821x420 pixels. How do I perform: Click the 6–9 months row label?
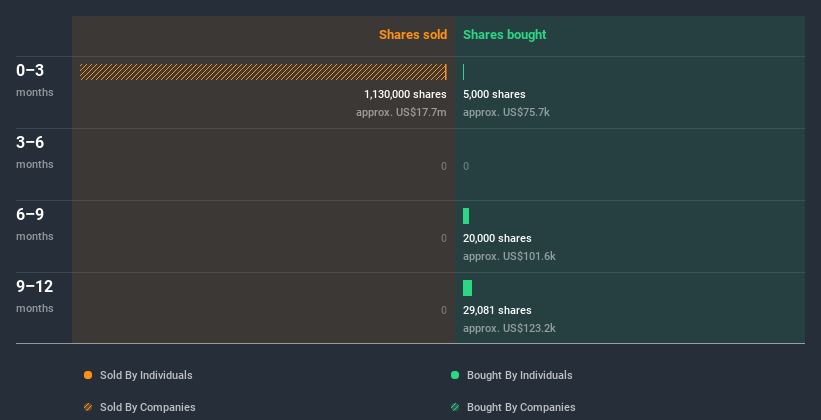tap(35, 224)
